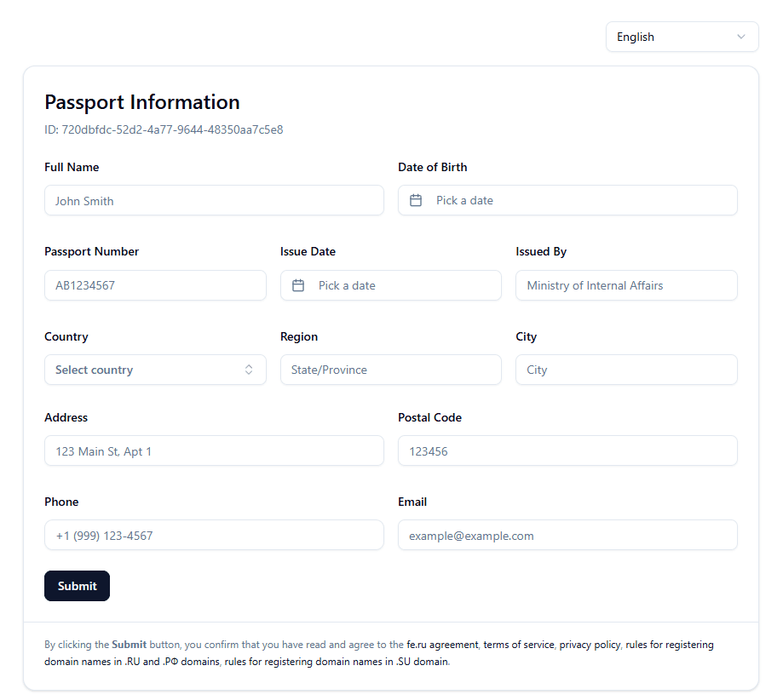Click into the Region input

pyautogui.click(x=391, y=370)
